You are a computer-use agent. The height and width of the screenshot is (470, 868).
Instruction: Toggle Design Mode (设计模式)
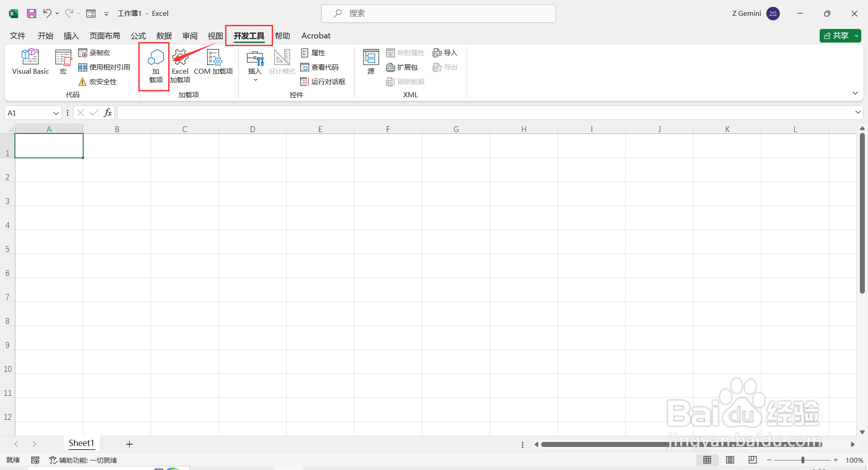pyautogui.click(x=282, y=62)
